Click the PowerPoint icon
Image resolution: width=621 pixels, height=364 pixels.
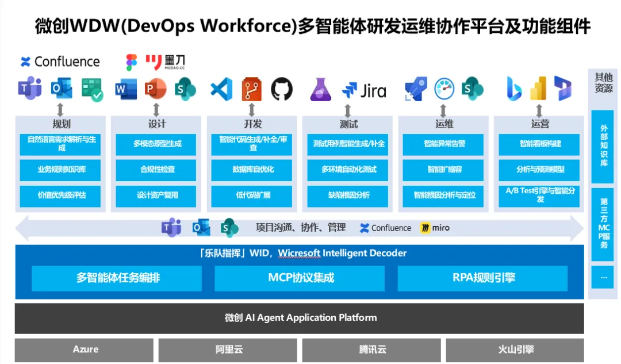pyautogui.click(x=155, y=89)
